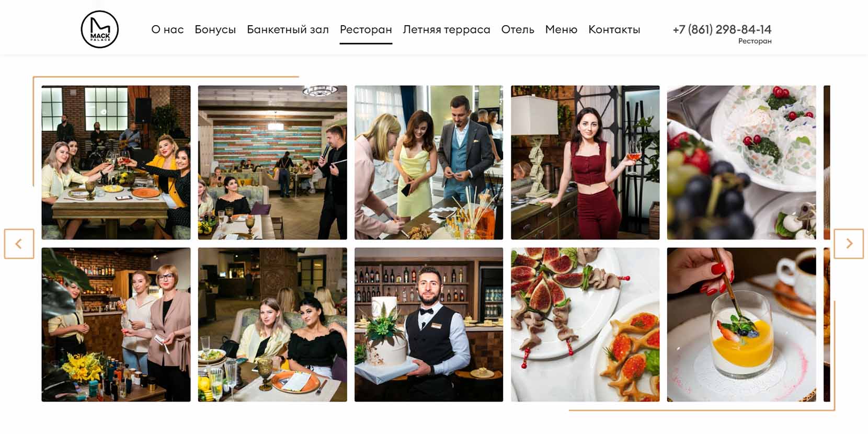Click the Mack Palace logo
868x434 pixels.
coord(100,29)
